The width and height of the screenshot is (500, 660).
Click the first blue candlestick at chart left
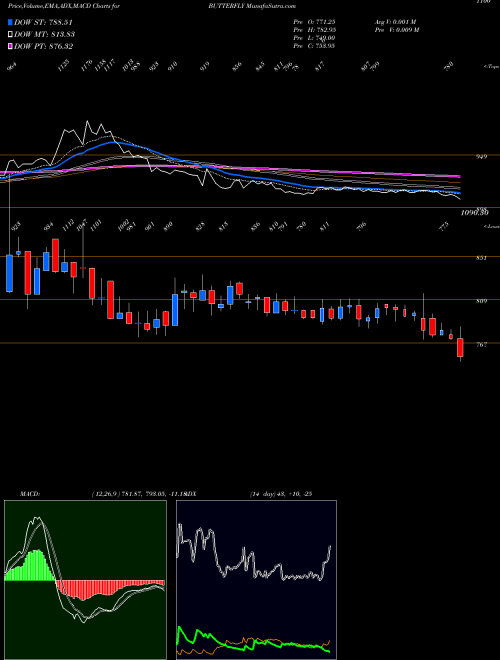(9, 273)
